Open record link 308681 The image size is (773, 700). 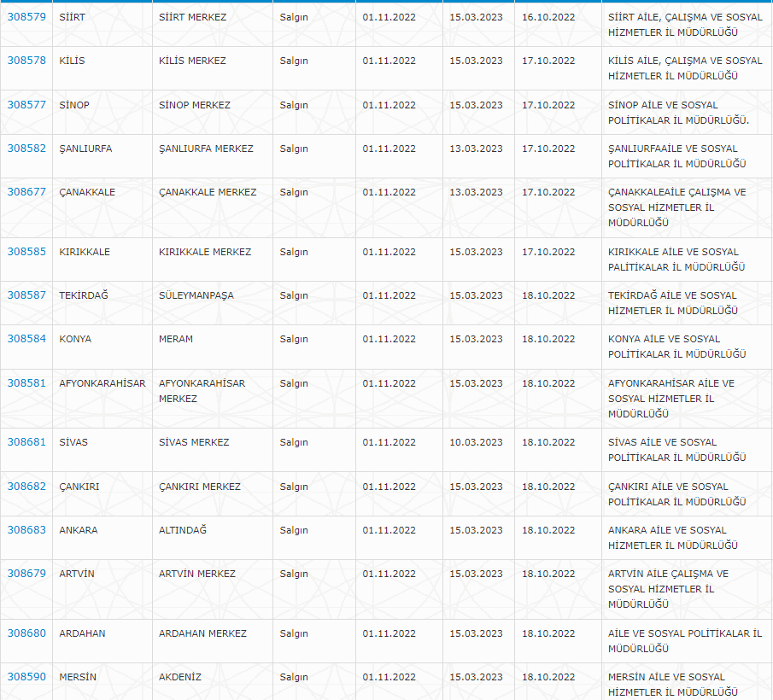[26, 442]
